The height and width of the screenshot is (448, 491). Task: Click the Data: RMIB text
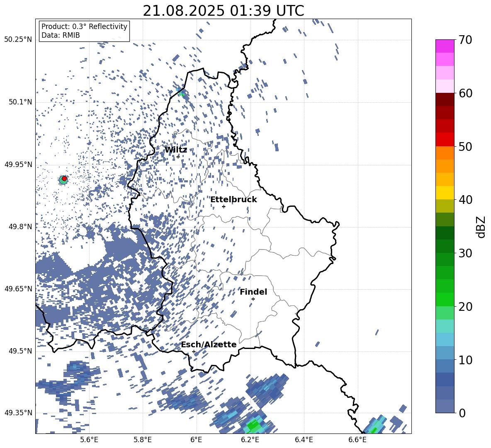coord(61,35)
